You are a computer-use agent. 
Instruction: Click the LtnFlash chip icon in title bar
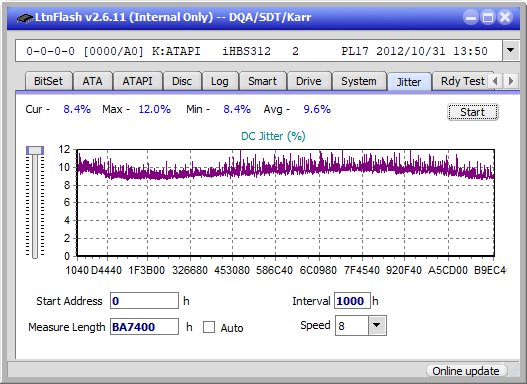coord(25,18)
